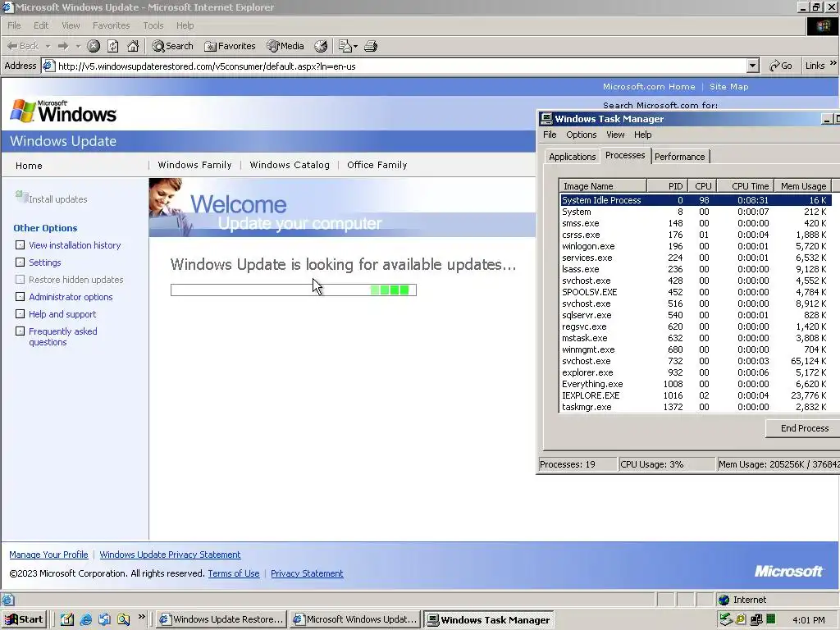
Task: Open Show Desktop quick launch icon
Action: pyautogui.click(x=67, y=619)
